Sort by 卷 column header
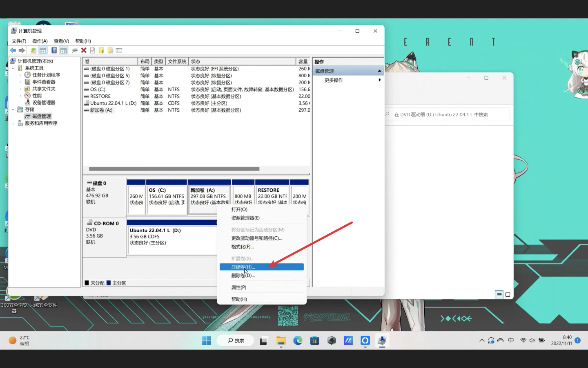 [110, 61]
